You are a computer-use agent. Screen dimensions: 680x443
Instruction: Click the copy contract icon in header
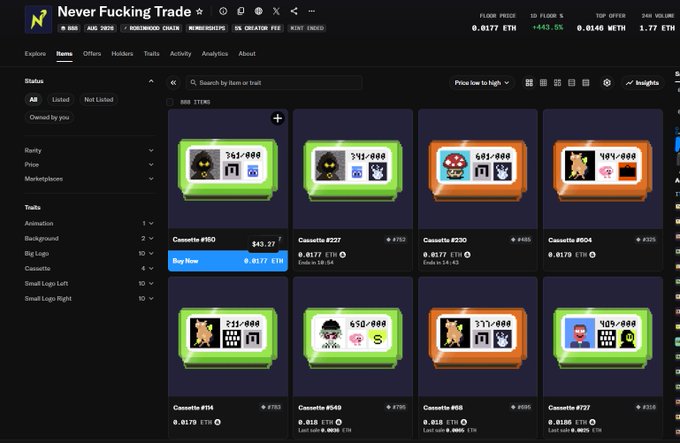241,11
